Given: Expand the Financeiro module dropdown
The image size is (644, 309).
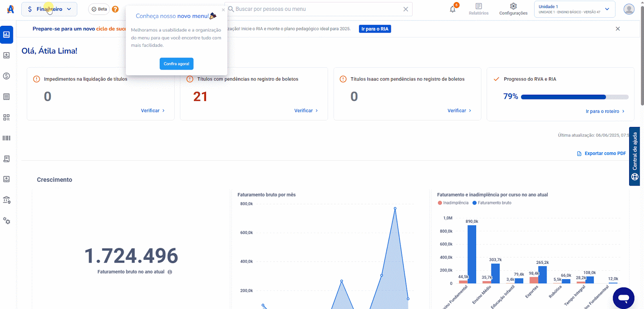Looking at the screenshot, I should click(x=49, y=9).
